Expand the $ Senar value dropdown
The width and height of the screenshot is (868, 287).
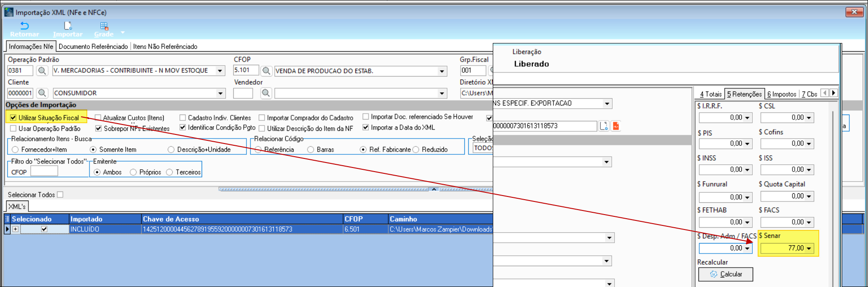[x=809, y=249]
